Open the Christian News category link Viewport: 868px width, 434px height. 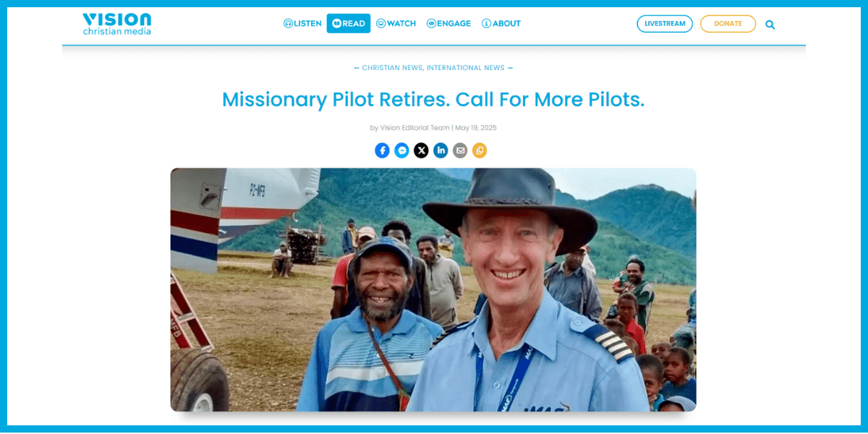[x=392, y=68]
